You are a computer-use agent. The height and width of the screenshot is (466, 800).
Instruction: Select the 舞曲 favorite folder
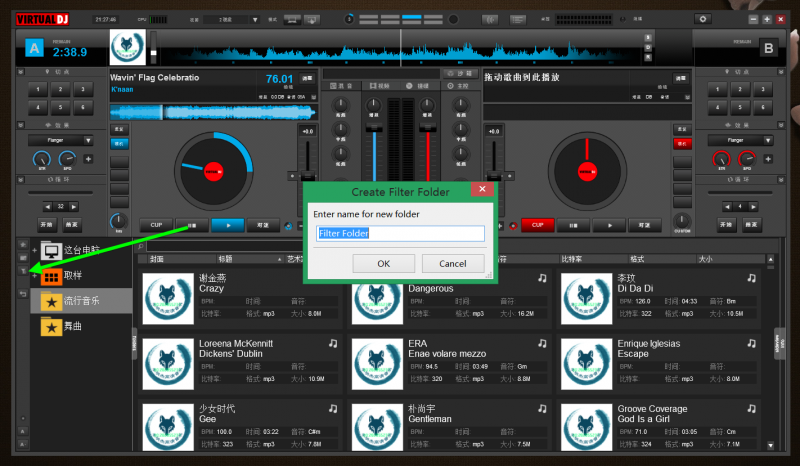(x=72, y=326)
